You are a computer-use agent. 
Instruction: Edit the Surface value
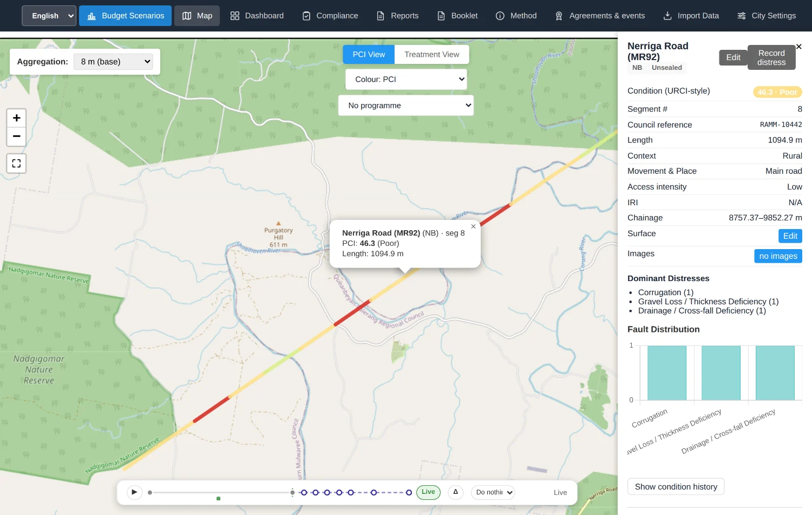(x=790, y=236)
